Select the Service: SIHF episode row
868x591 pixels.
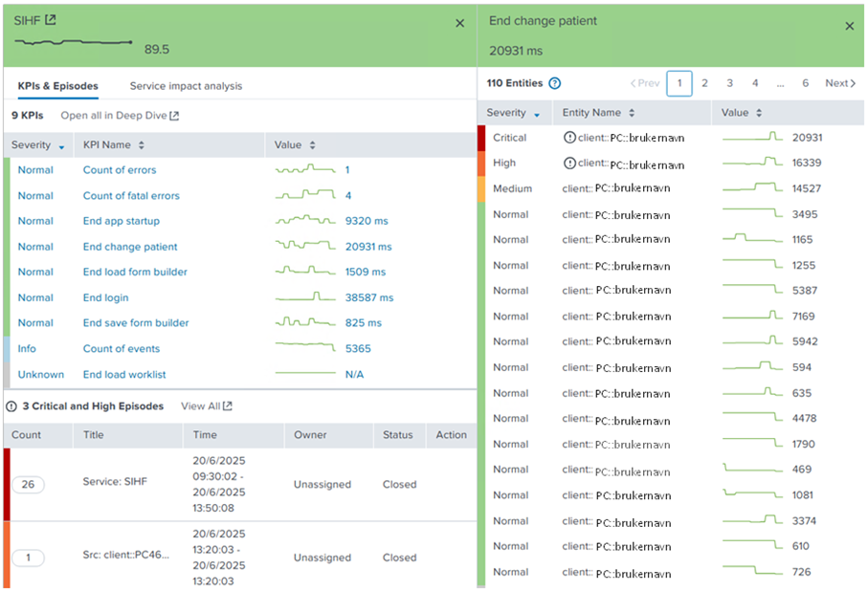pos(239,484)
